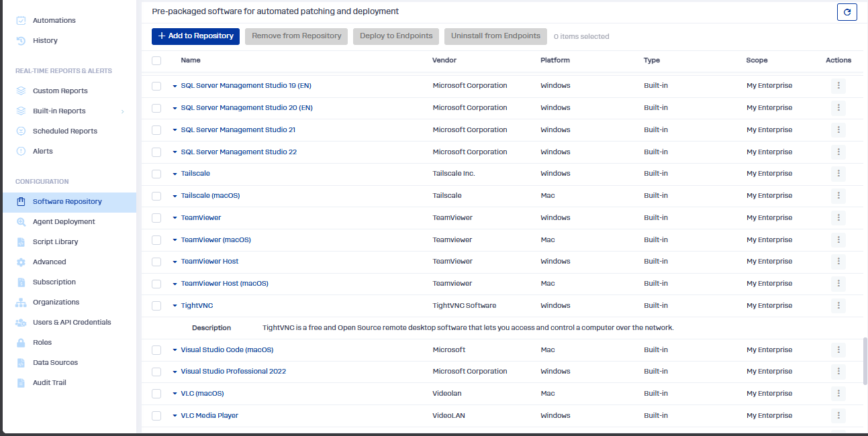Click the Advanced gear icon
The image size is (868, 436).
21,262
